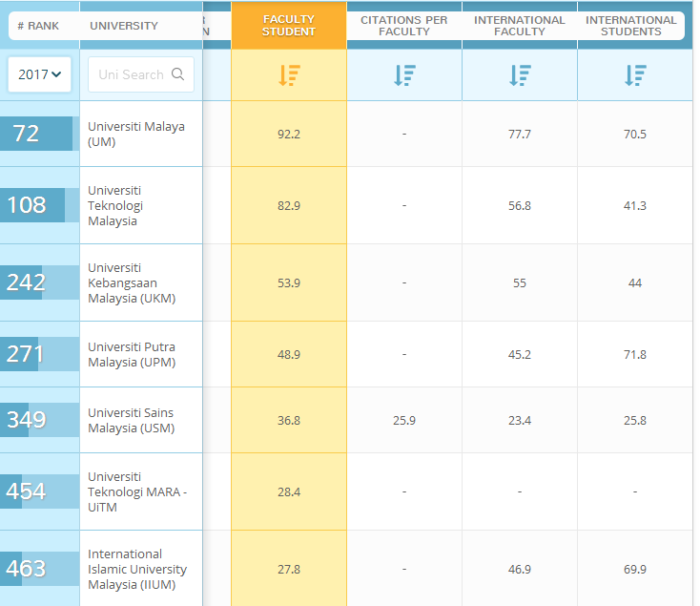Click the 55 international faculty value
The image size is (700, 606).
(x=520, y=282)
